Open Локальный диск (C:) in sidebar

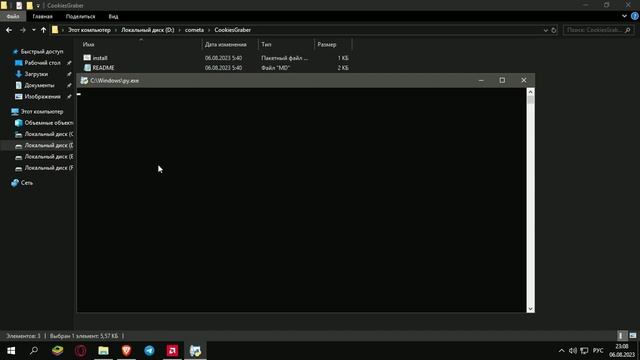[49, 134]
